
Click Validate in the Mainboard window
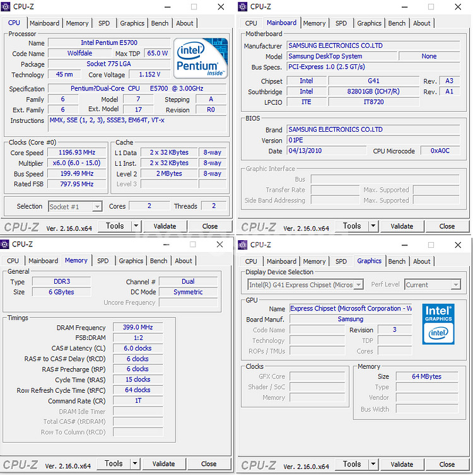point(402,226)
